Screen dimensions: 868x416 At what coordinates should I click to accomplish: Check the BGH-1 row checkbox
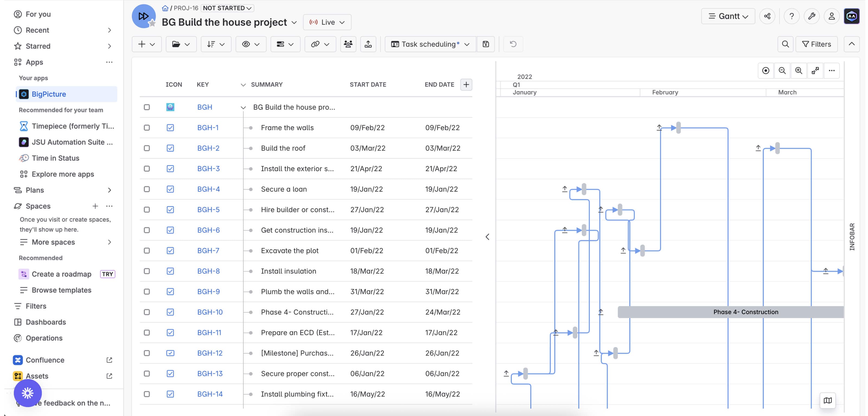point(146,128)
